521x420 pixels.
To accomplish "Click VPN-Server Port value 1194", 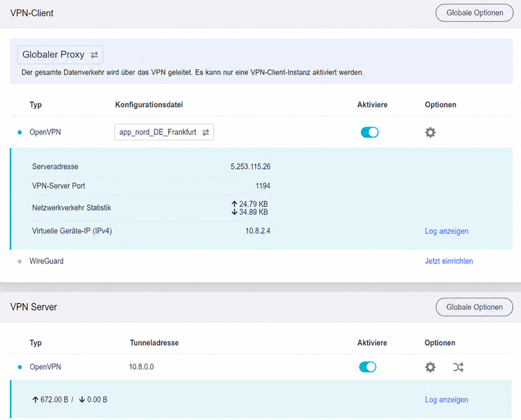I will pyautogui.click(x=263, y=186).
